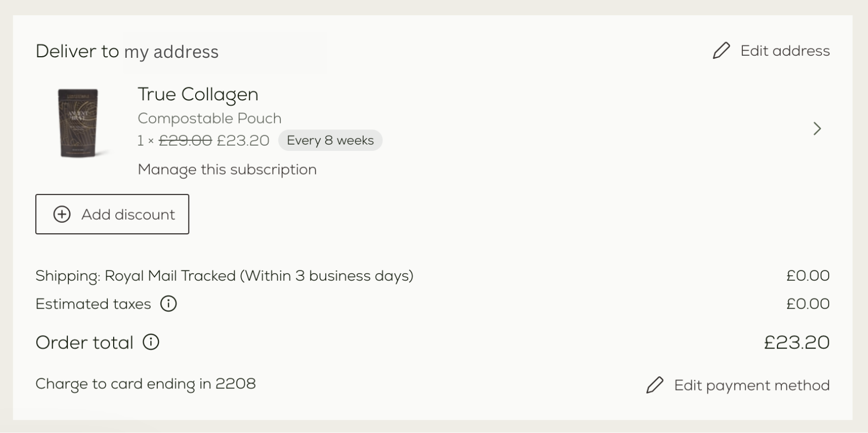This screenshot has height=433, width=868.
Task: Click the Shipping Royal Mail Tracked line
Action: (225, 276)
